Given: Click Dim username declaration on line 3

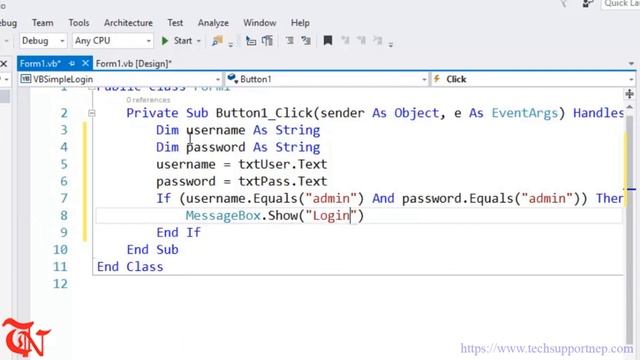Looking at the screenshot, I should (238, 130).
